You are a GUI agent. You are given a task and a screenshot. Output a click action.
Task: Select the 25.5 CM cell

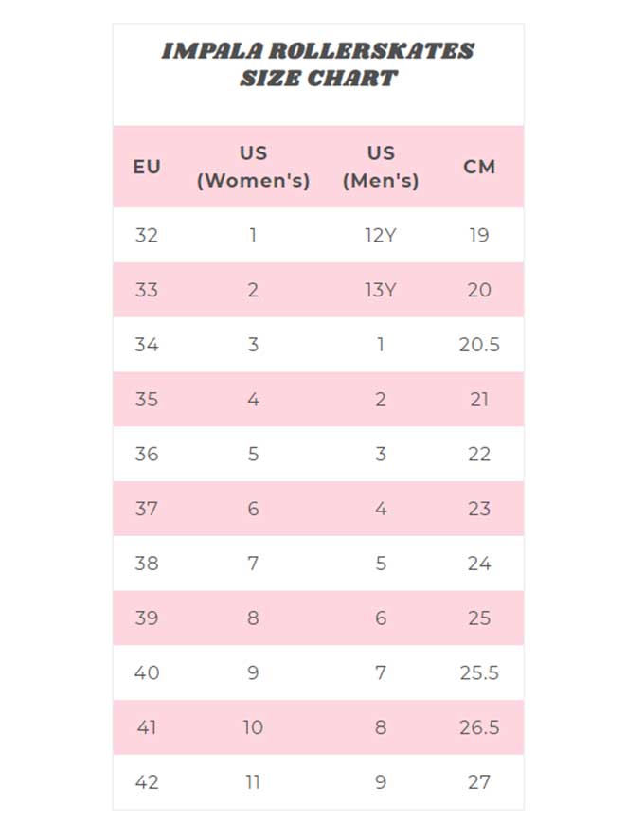(x=479, y=673)
